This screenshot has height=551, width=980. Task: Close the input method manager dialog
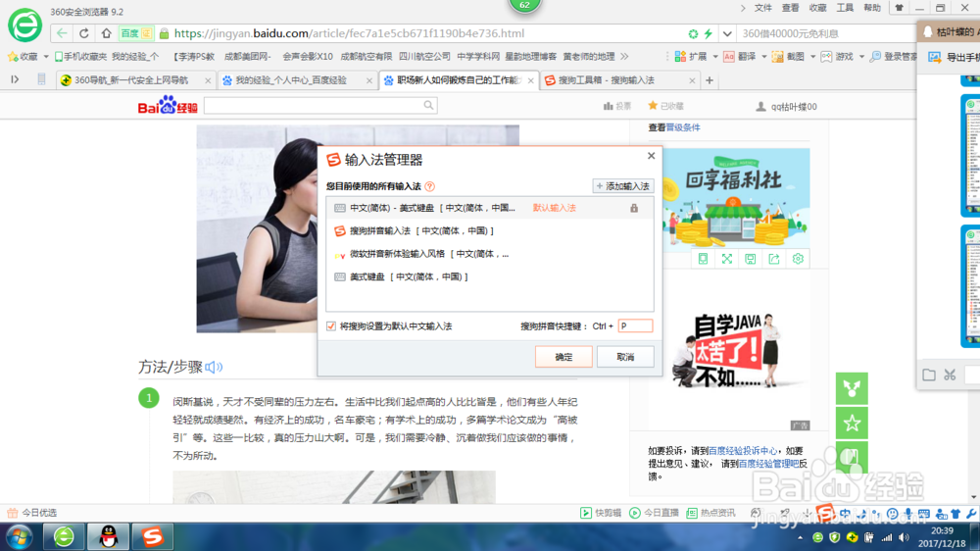pyautogui.click(x=652, y=156)
